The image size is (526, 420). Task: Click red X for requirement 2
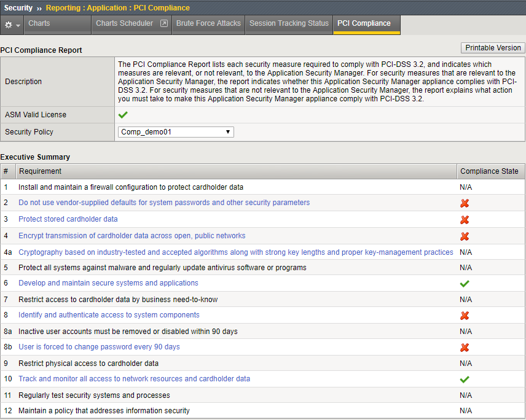point(465,203)
